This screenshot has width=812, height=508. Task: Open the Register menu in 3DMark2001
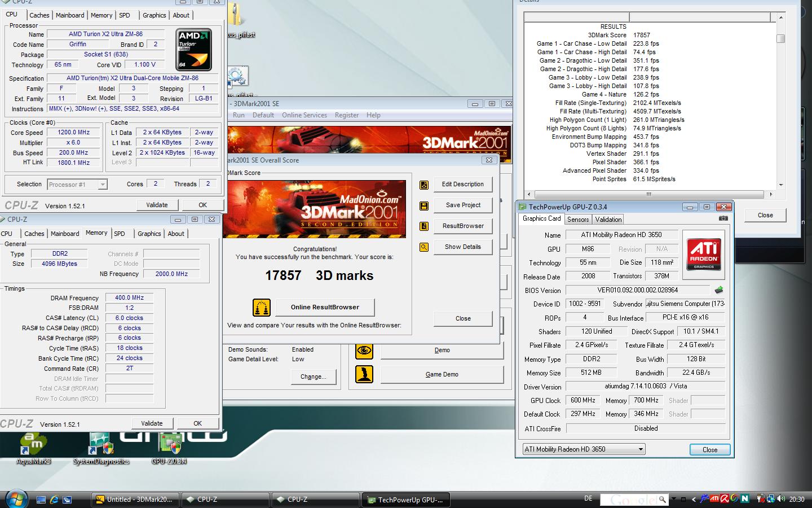347,115
